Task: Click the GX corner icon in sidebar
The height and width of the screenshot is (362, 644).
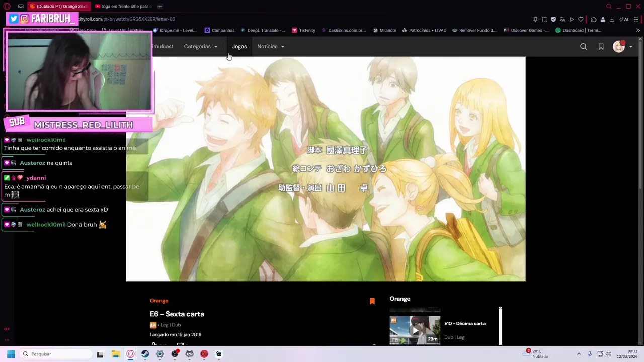Action: click(x=7, y=329)
